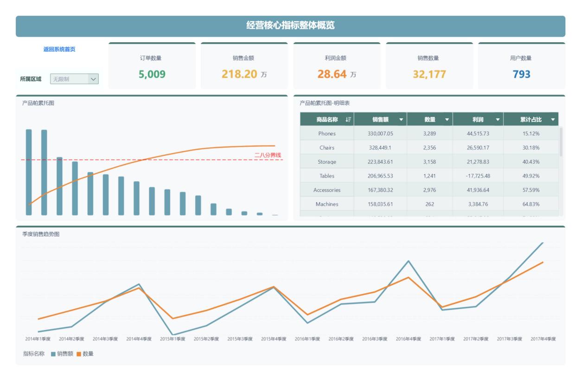Open filter arrow on 累计占比 column
588x369 pixels.
click(x=553, y=120)
